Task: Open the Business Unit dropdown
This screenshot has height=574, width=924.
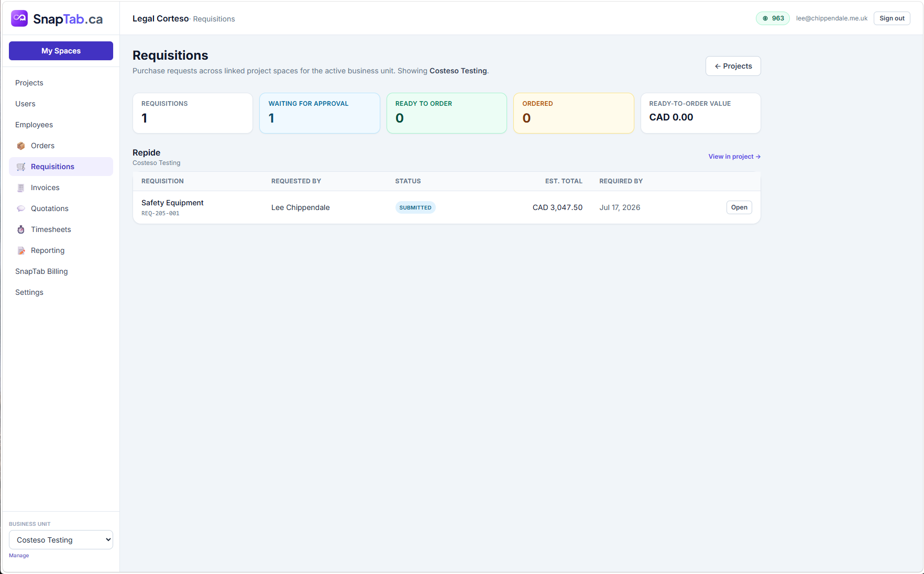Action: coord(61,540)
